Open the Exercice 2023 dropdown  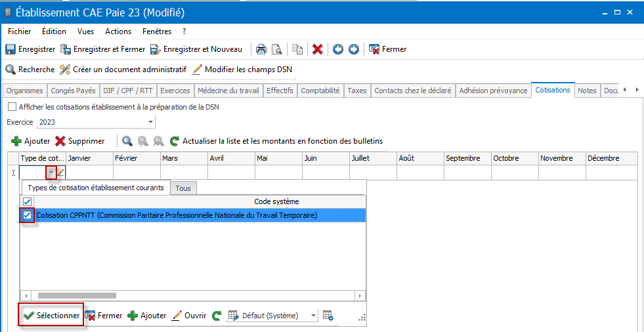point(151,122)
